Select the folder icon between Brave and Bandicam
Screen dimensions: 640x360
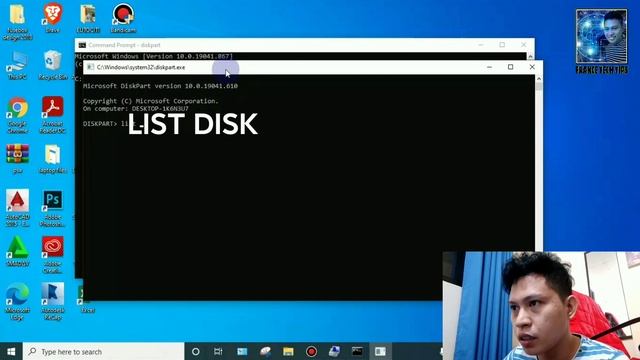coord(88,17)
